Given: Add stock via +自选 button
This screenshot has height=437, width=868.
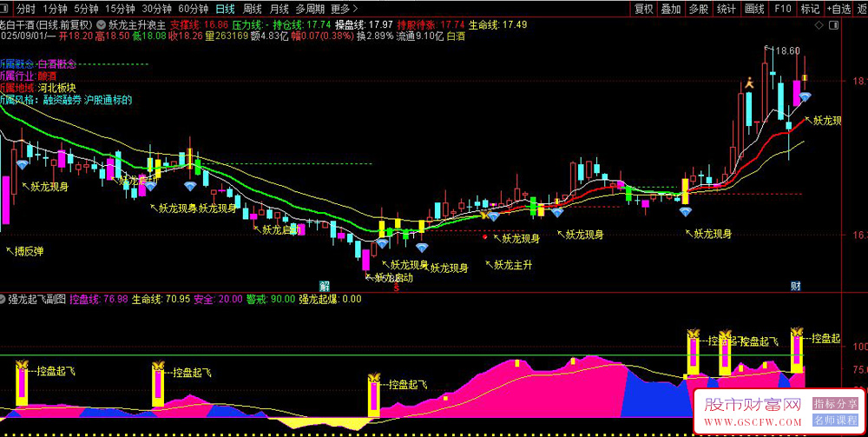Looking at the screenshot, I should click(839, 9).
